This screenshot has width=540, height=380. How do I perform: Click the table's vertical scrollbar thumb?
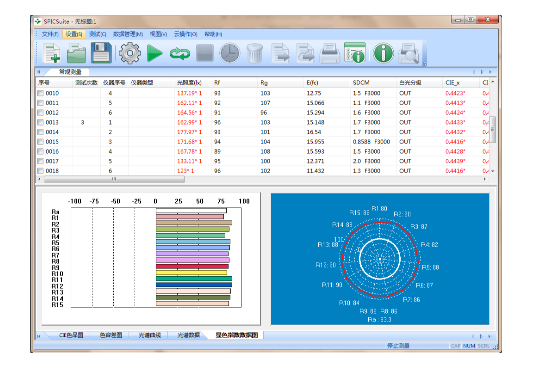(492, 130)
